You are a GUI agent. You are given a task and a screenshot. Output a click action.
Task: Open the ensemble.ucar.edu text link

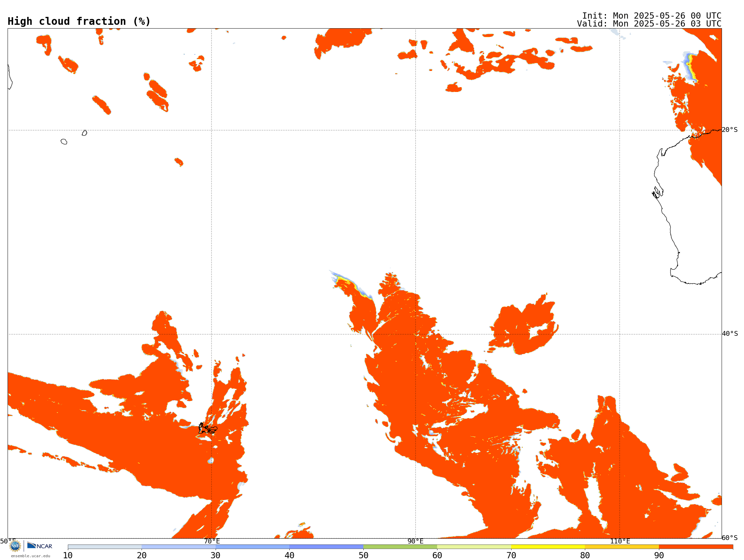[31, 556]
